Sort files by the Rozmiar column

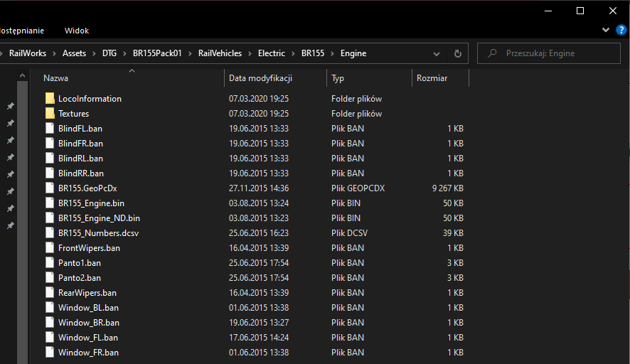tap(432, 78)
